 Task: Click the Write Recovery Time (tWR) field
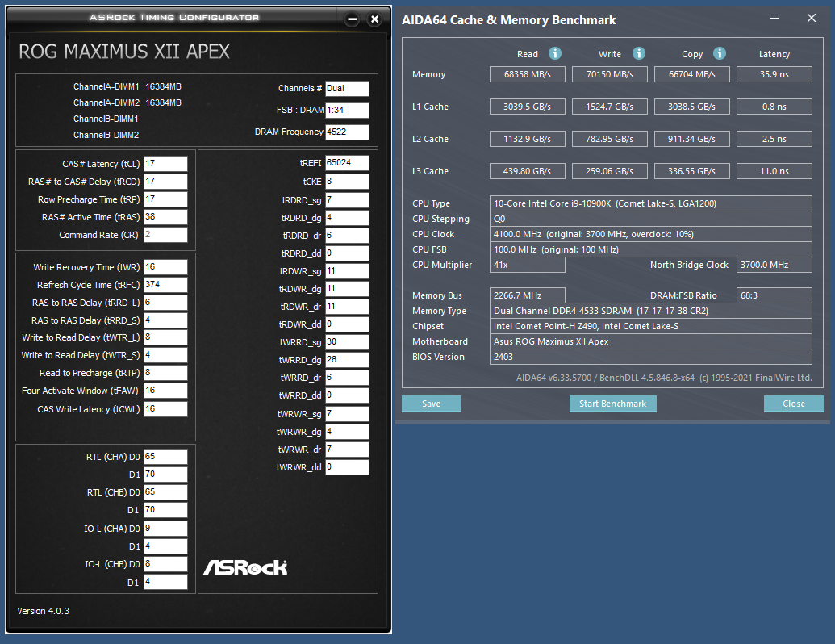pyautogui.click(x=165, y=267)
